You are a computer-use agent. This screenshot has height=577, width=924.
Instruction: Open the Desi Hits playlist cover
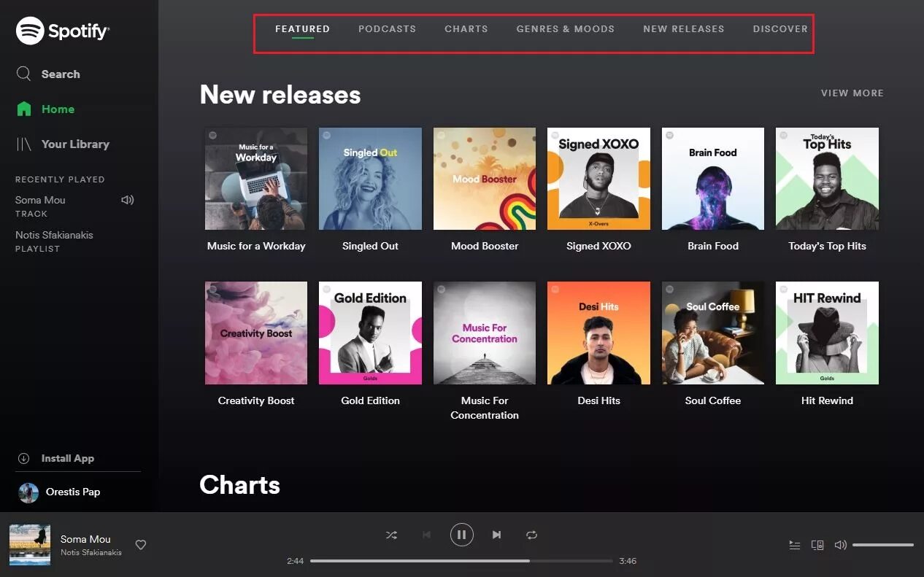coord(598,333)
